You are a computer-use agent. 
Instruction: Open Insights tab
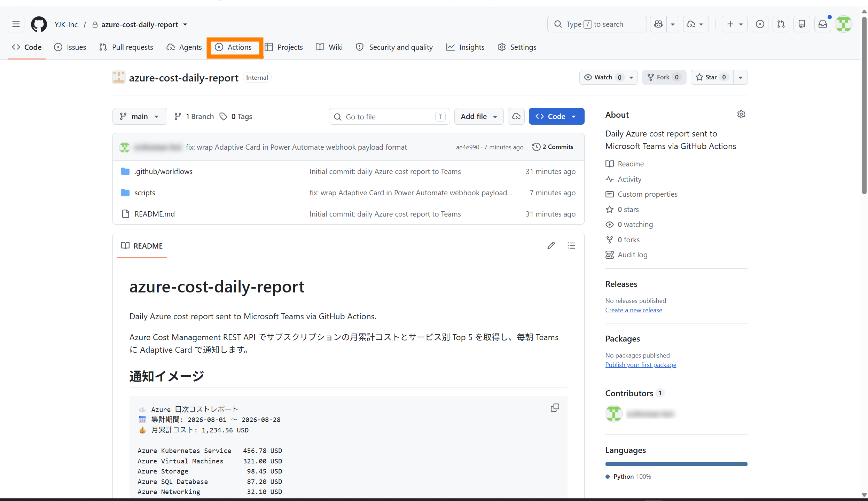coord(465,47)
